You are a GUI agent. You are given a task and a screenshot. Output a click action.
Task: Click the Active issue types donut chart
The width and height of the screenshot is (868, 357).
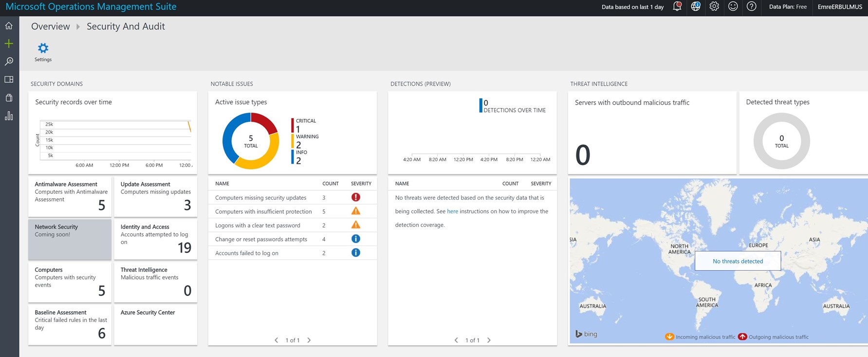coord(251,141)
